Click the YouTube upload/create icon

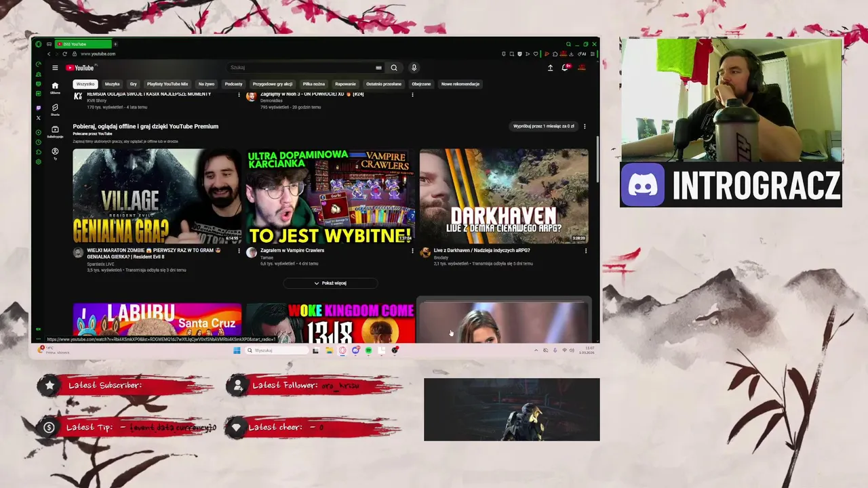tap(550, 68)
